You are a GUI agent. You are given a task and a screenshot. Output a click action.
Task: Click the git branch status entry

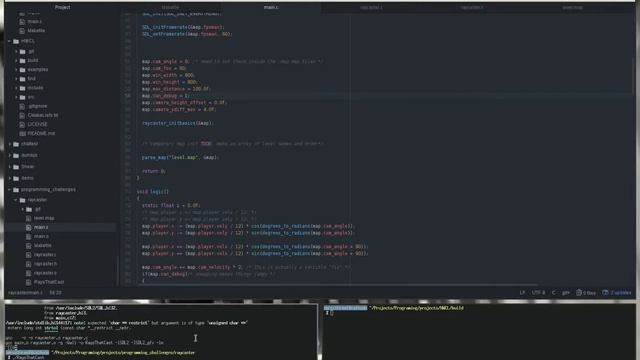pos(566,293)
